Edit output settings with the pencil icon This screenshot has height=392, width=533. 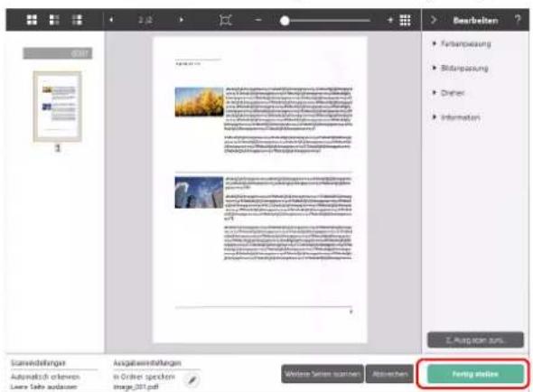click(x=192, y=380)
